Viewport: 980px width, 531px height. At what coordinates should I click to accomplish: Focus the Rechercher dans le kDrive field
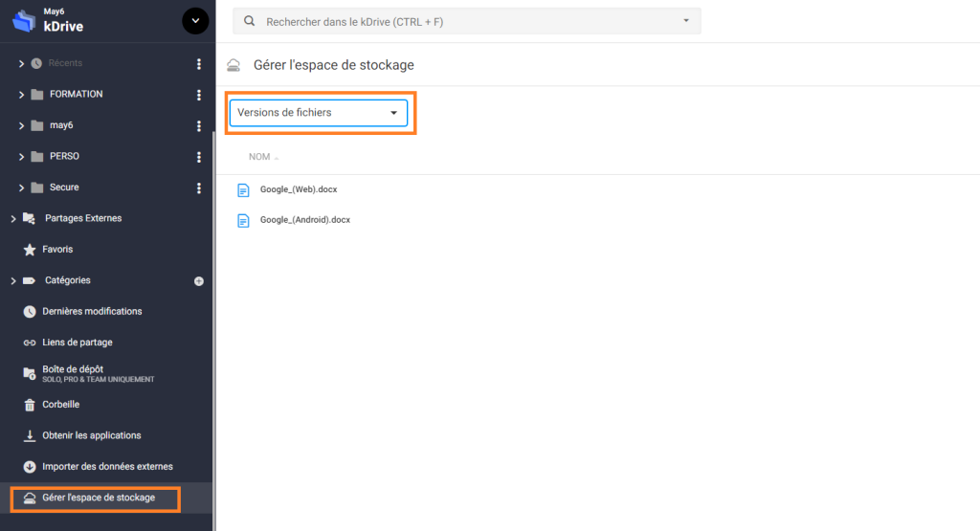click(x=467, y=21)
